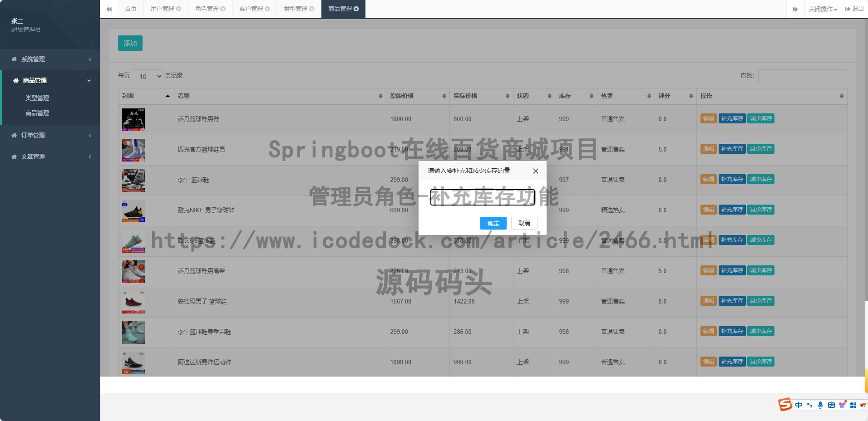868x421 pixels.
Task: Sort table by 封面 column arrow
Action: pyautogui.click(x=168, y=96)
